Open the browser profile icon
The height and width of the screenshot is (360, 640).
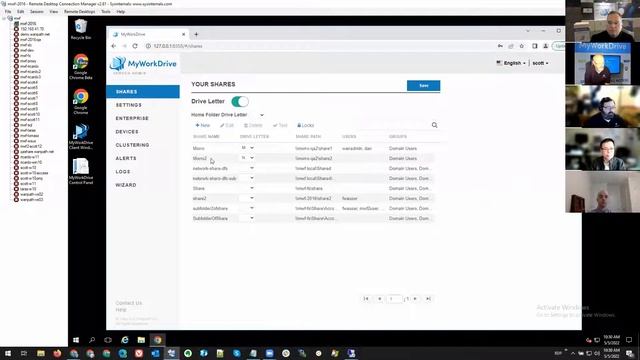tap(545, 46)
